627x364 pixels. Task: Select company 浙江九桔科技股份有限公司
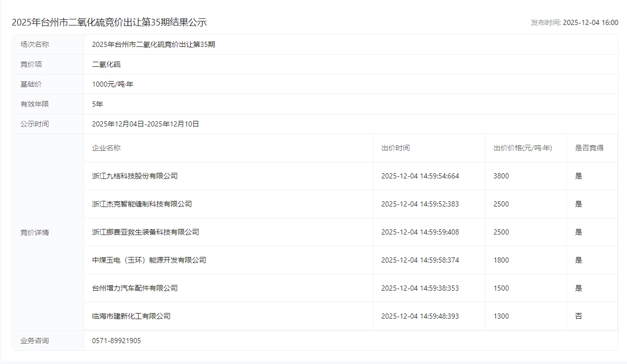[x=135, y=176]
